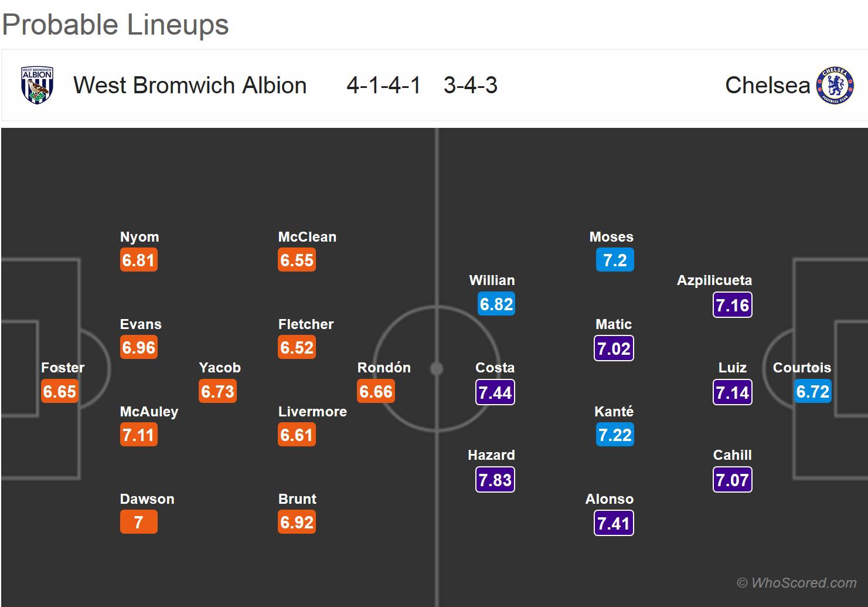Click Courtois's 6.72 rating badge
Screen dimensions: 868x607
tap(813, 392)
